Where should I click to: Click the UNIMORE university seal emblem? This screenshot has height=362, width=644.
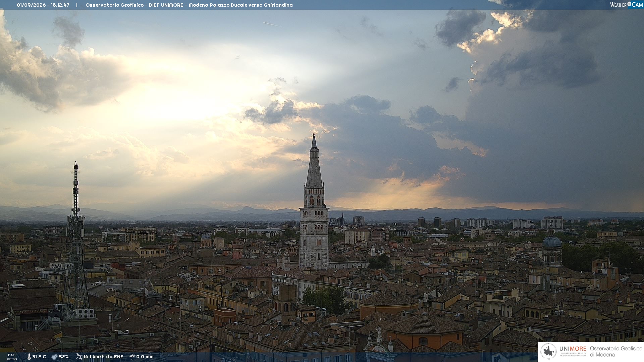(x=548, y=352)
